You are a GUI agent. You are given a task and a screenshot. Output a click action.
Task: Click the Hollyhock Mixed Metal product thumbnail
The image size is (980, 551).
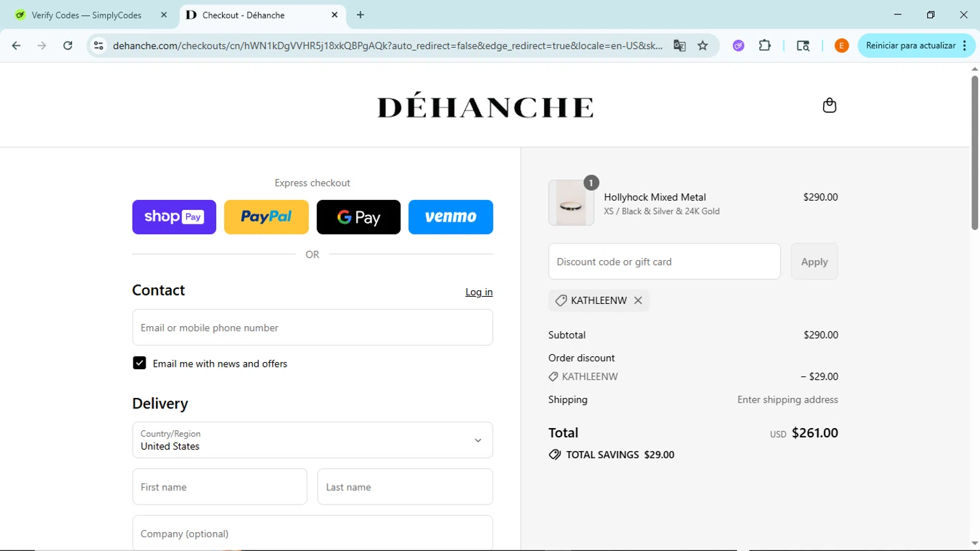point(571,203)
